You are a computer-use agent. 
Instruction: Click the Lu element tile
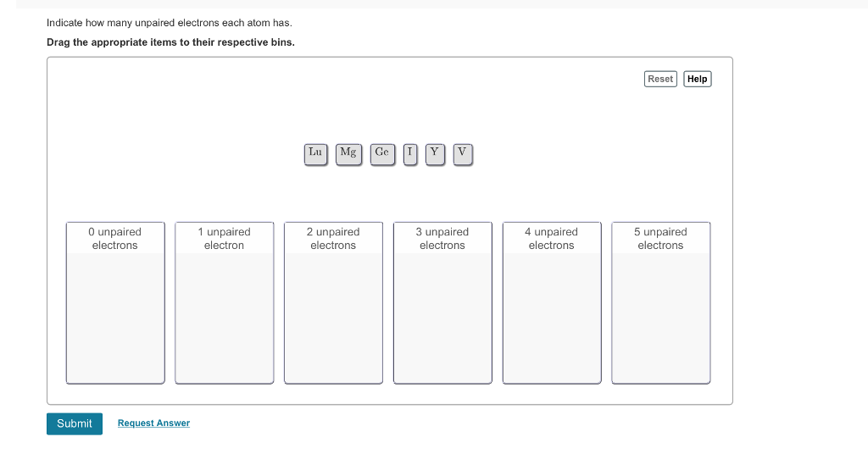(315, 153)
